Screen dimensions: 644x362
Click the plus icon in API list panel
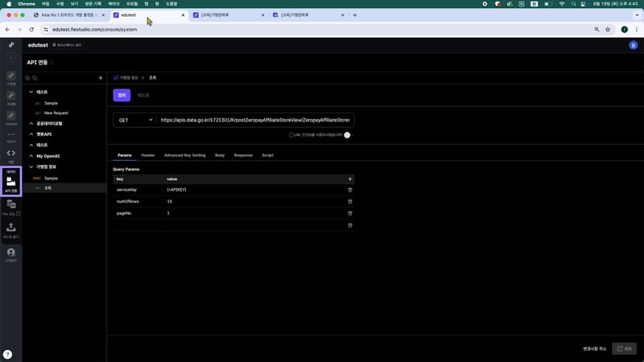[100, 78]
